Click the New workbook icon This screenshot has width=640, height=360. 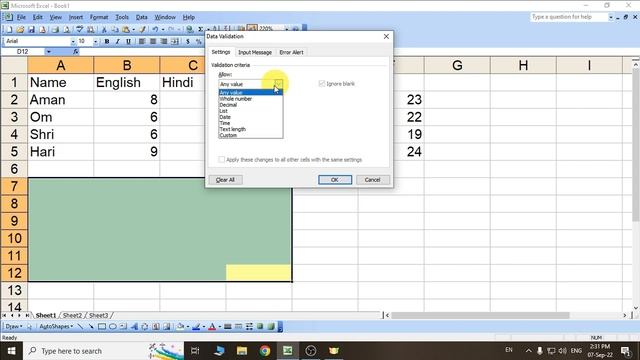pos(9,29)
